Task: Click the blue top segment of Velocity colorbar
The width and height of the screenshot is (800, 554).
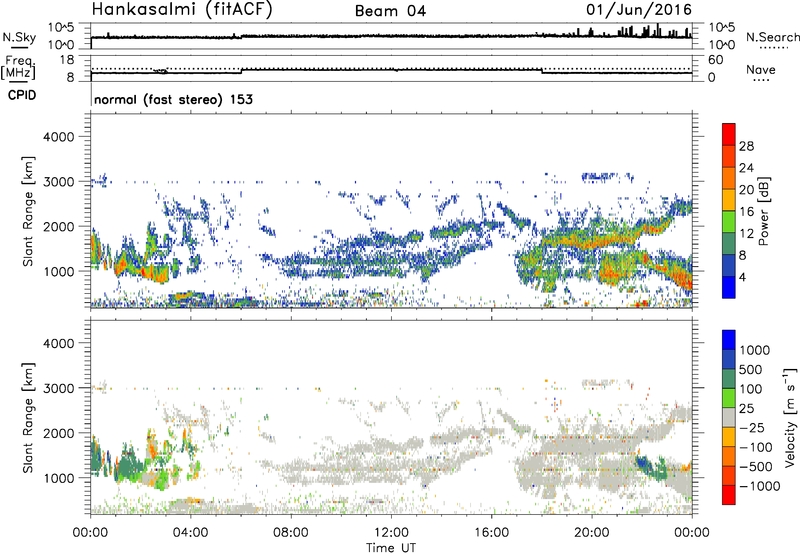Action: pyautogui.click(x=729, y=340)
